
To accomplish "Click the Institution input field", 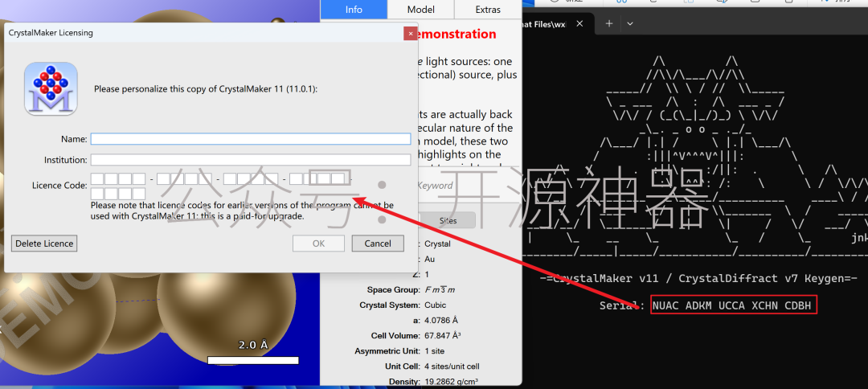I will 251,160.
